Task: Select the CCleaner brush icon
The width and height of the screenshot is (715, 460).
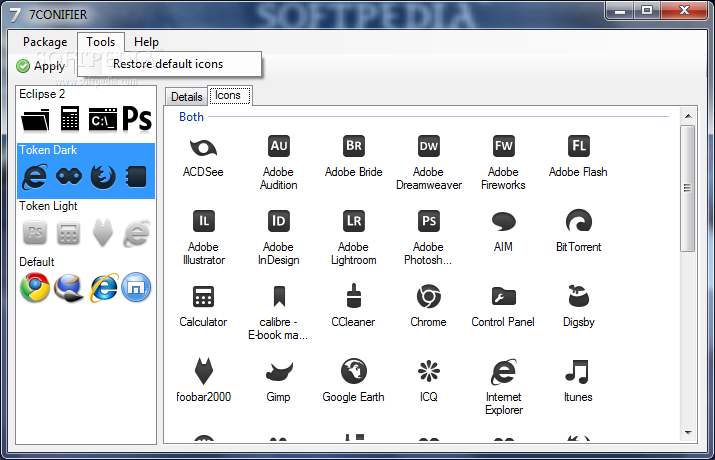Action: (354, 296)
